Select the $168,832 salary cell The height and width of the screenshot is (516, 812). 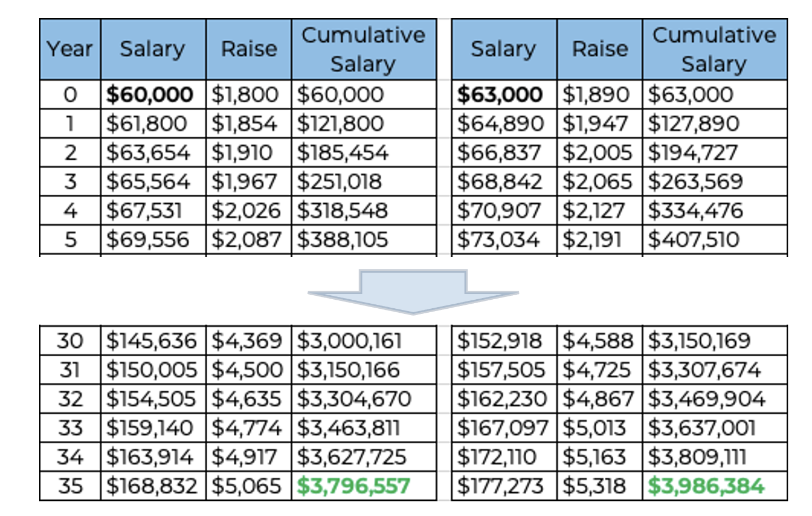(152, 486)
